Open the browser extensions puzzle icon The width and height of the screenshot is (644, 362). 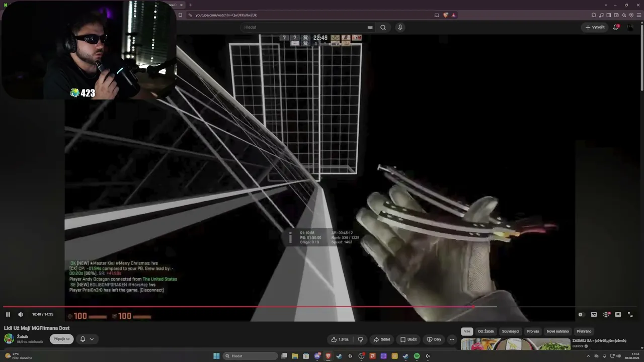point(594,15)
